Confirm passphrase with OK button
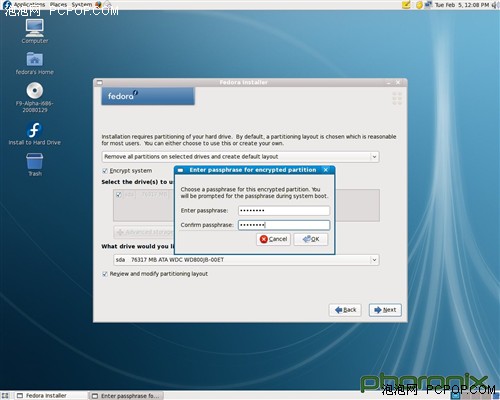This screenshot has width=500, height=400. pyautogui.click(x=311, y=239)
